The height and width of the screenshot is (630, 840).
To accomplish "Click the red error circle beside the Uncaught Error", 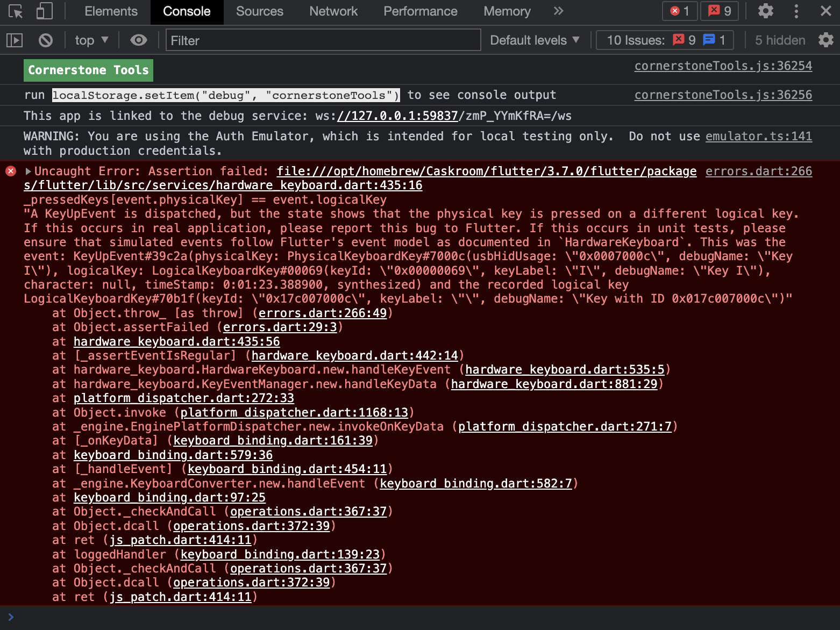I will tap(10, 171).
